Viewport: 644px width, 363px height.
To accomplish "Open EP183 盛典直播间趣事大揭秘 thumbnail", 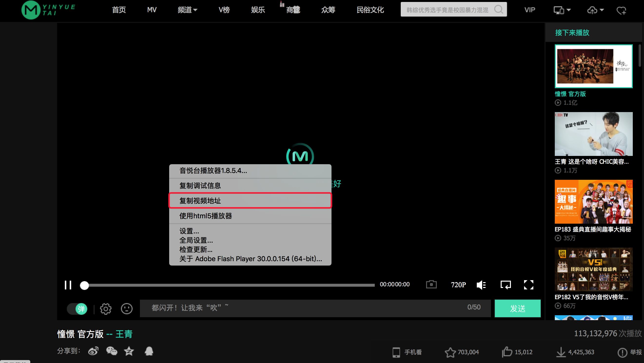I will [x=594, y=202].
